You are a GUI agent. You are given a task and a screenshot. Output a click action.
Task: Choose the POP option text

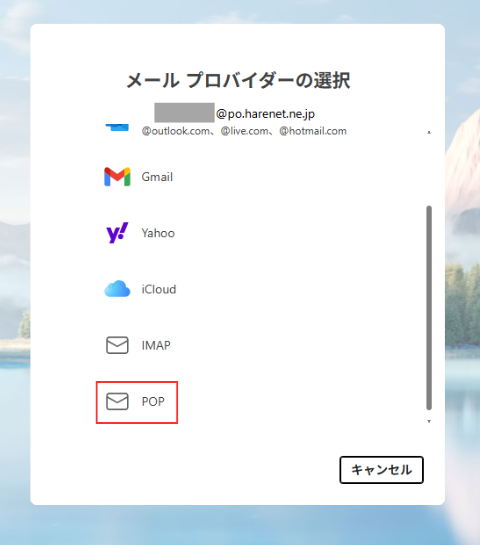[153, 402]
